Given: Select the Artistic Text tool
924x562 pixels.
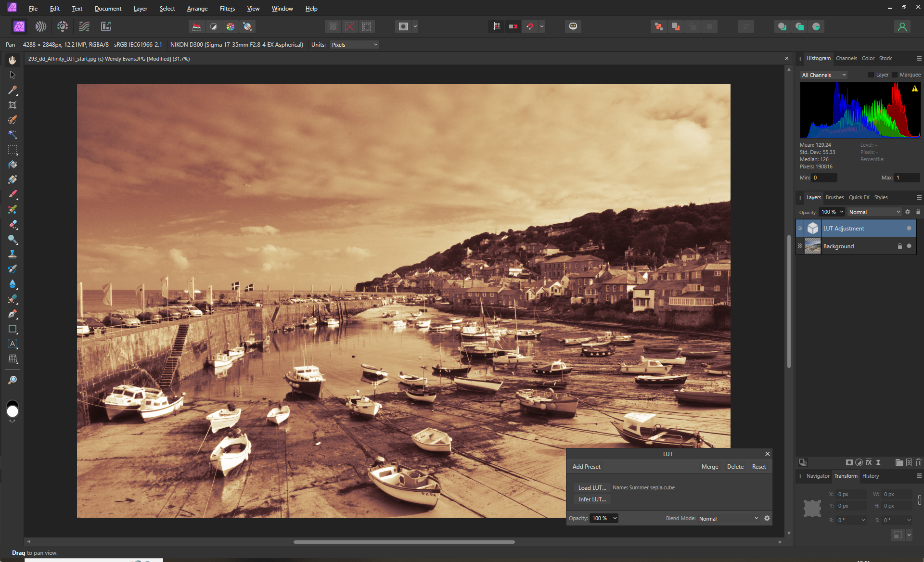Looking at the screenshot, I should 13,344.
